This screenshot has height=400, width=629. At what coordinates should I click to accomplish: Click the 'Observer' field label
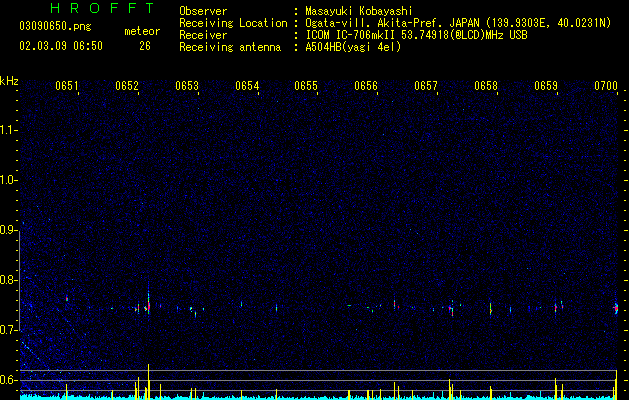coord(203,11)
